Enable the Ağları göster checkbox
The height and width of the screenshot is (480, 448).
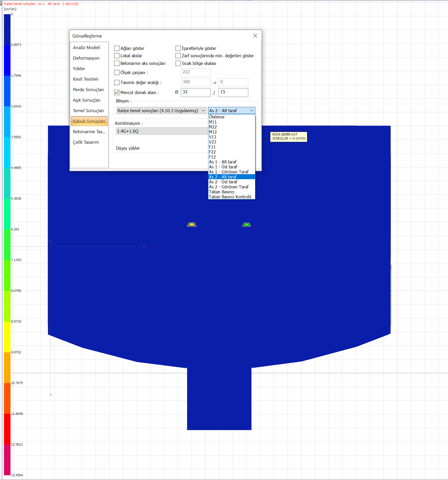pyautogui.click(x=117, y=48)
